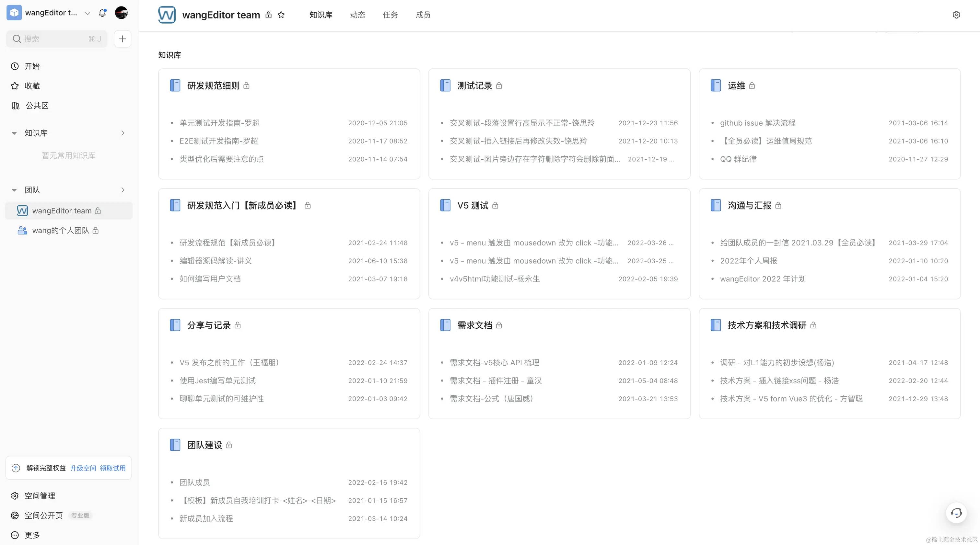Click the 技术方案和技术调研 book icon

pos(716,325)
